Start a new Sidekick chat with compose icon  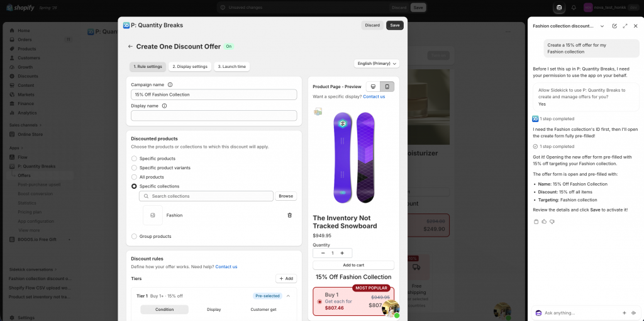pyautogui.click(x=614, y=26)
